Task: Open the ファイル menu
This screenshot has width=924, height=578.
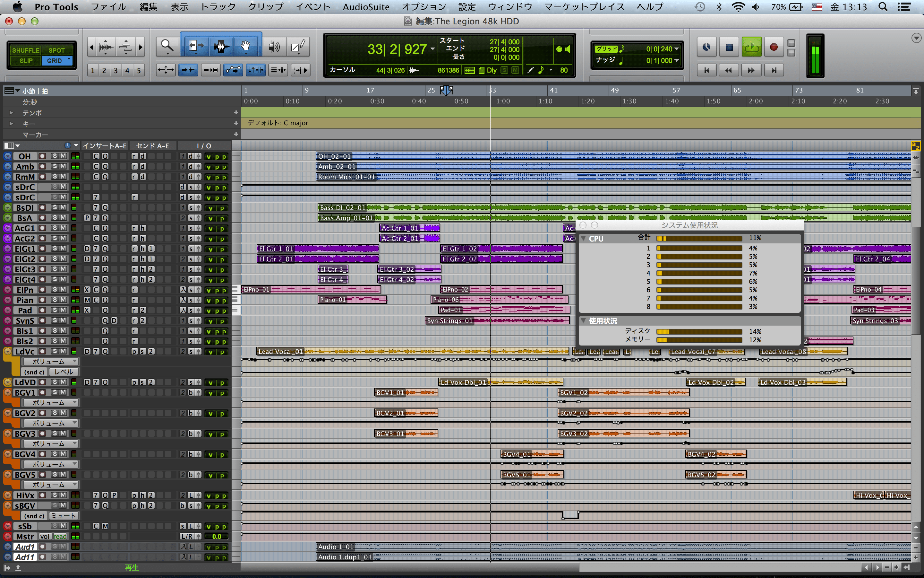Action: [108, 7]
